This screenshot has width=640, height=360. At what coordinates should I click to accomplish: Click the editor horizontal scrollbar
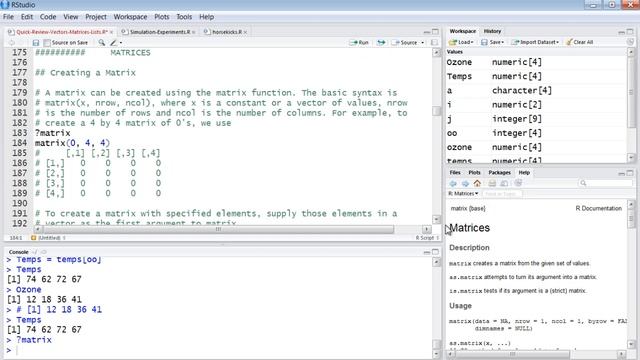[217, 229]
